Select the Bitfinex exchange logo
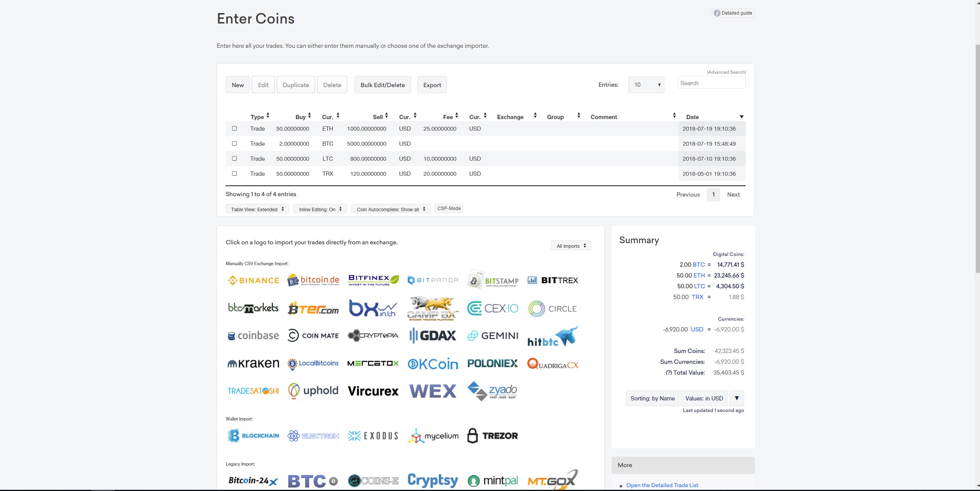The image size is (980, 491). click(373, 280)
